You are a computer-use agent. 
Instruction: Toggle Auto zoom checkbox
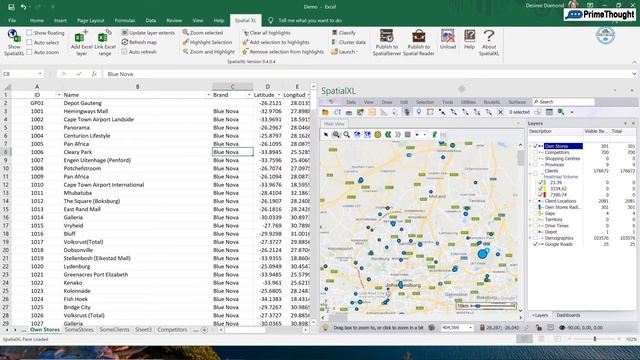[x=29, y=52]
